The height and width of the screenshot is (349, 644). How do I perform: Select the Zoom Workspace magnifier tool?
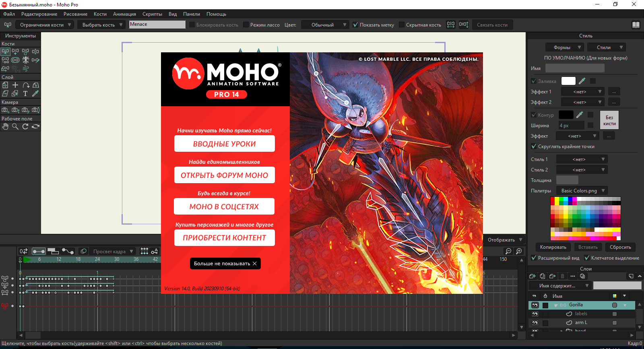point(15,126)
